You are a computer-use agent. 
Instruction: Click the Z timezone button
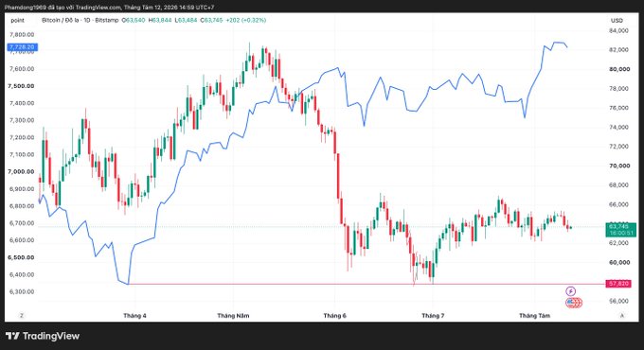22,316
